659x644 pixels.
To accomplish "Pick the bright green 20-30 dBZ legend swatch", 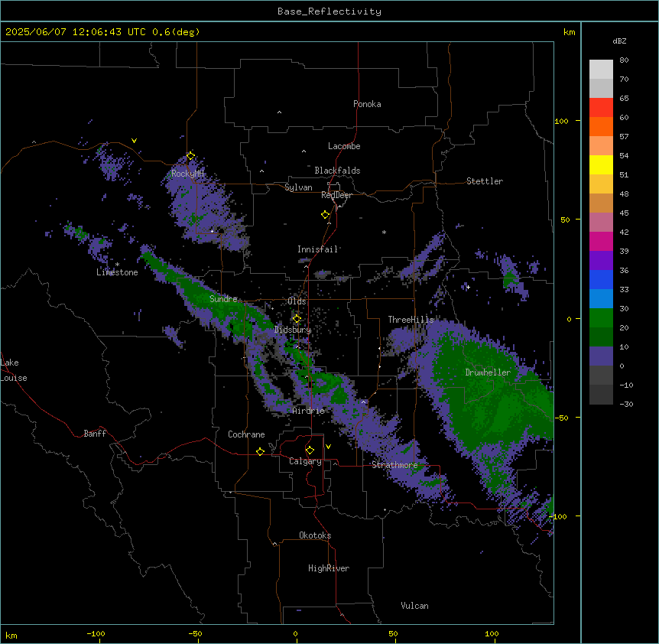I will tap(601, 318).
